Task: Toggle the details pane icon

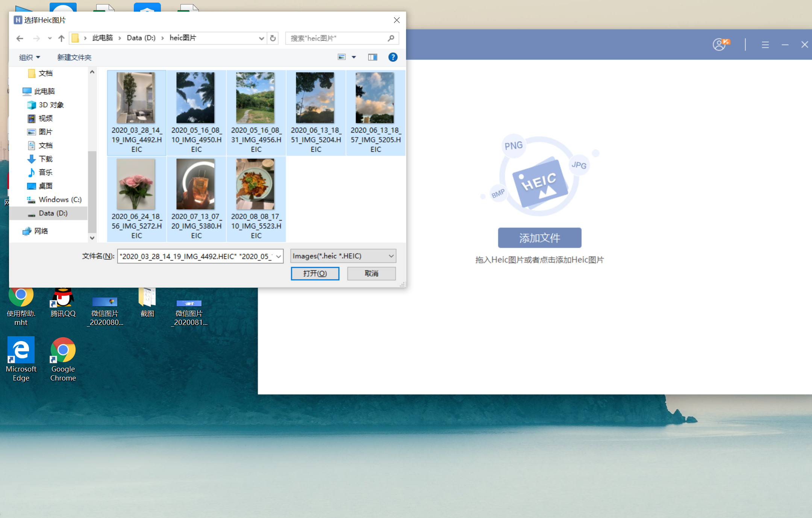Action: pos(373,57)
